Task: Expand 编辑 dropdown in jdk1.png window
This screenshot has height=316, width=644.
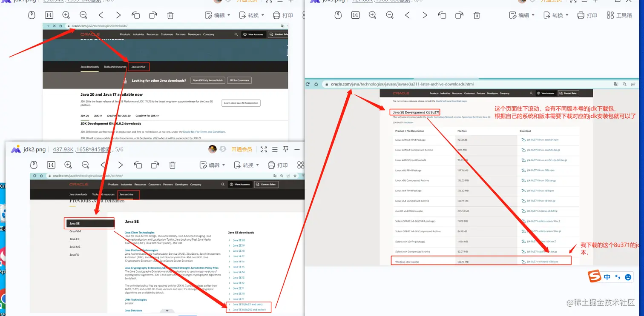Action: click(218, 15)
